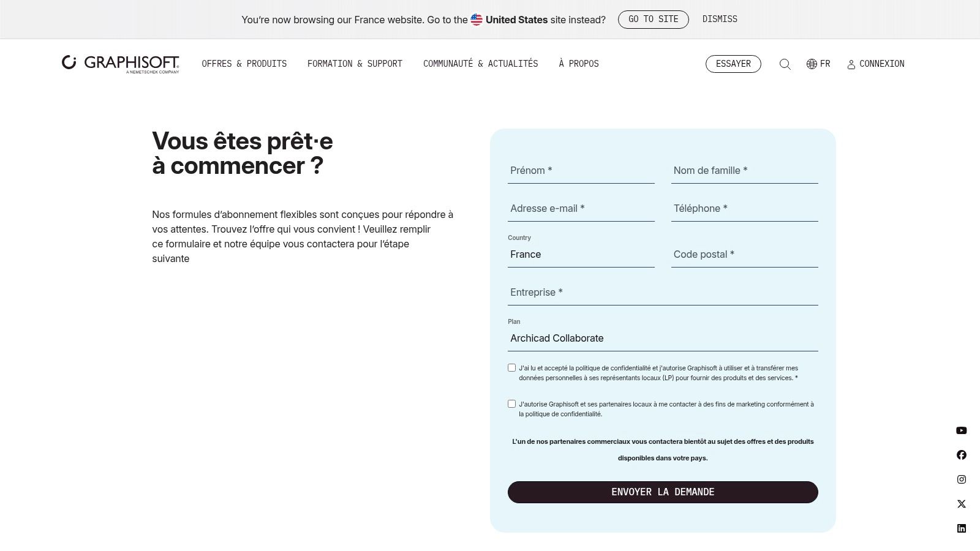
Task: Click the globe language icon
Action: click(x=812, y=64)
